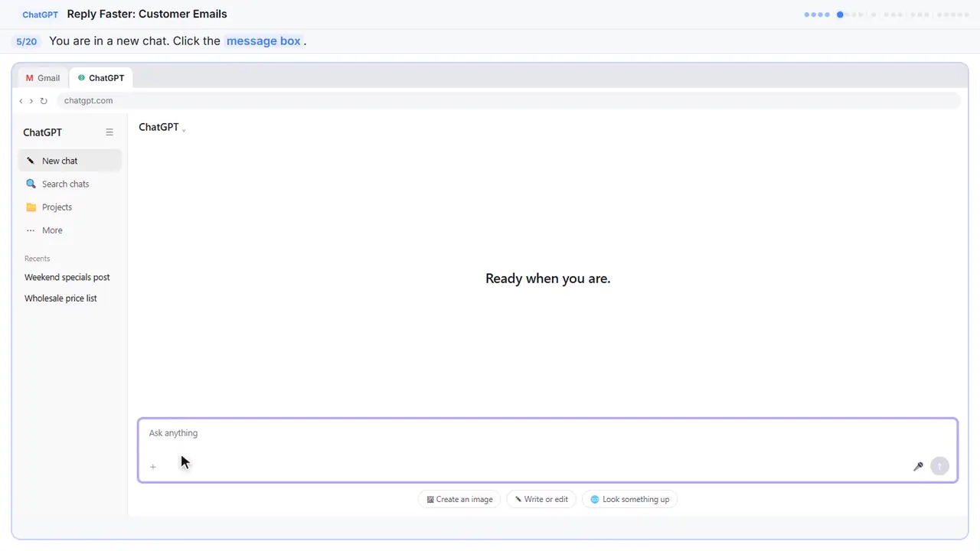Open Projects in the sidebar
980x551 pixels.
(x=70, y=207)
